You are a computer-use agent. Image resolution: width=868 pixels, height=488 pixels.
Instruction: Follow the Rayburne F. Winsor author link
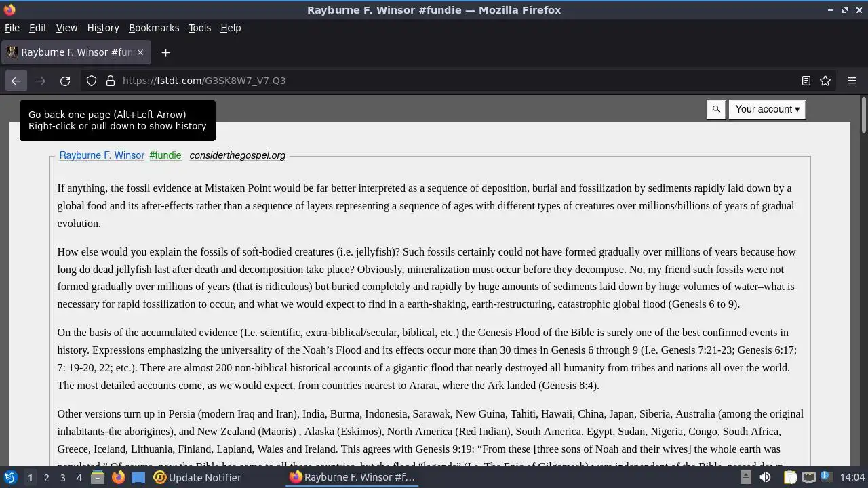point(102,155)
